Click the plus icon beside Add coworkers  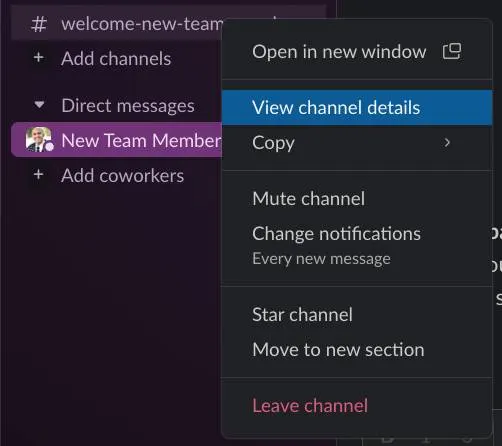39,174
